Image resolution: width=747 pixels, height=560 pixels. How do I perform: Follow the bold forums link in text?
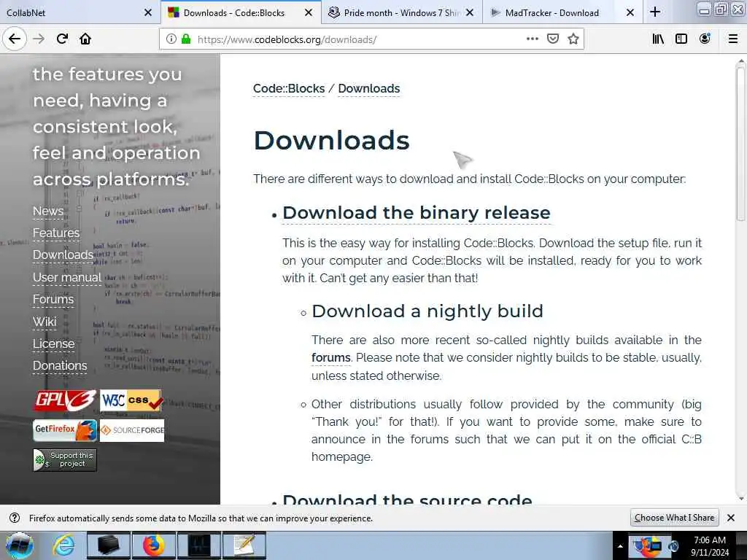[331, 357]
